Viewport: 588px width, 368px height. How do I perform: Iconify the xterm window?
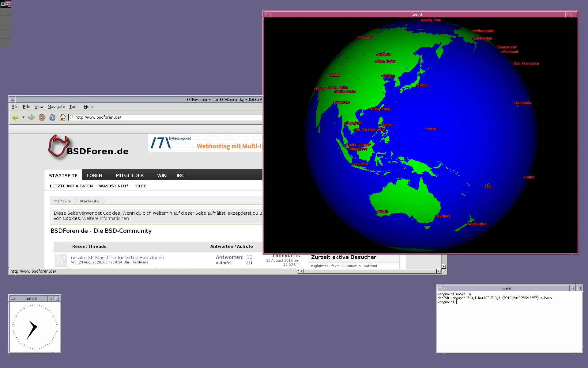pos(572,288)
